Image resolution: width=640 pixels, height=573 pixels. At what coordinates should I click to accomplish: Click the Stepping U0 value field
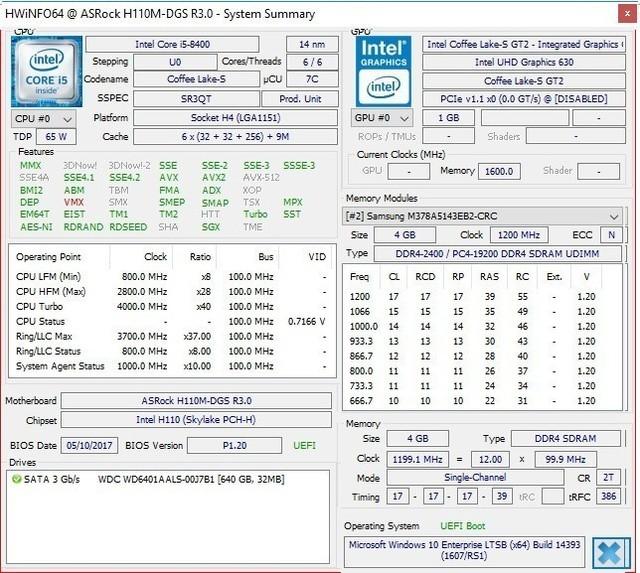175,62
